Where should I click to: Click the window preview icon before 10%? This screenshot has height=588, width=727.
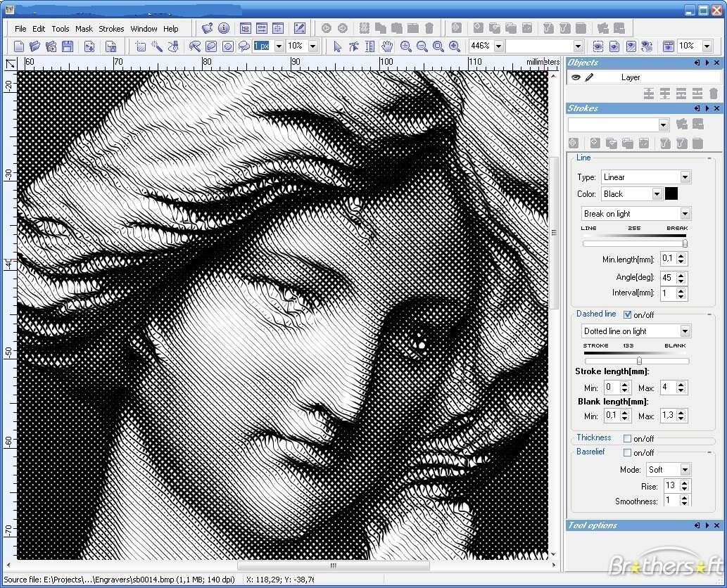(668, 46)
